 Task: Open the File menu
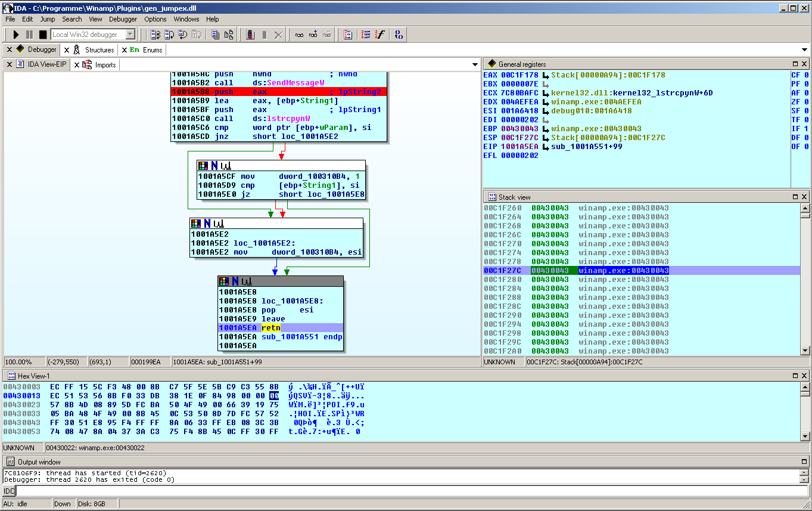(10, 19)
